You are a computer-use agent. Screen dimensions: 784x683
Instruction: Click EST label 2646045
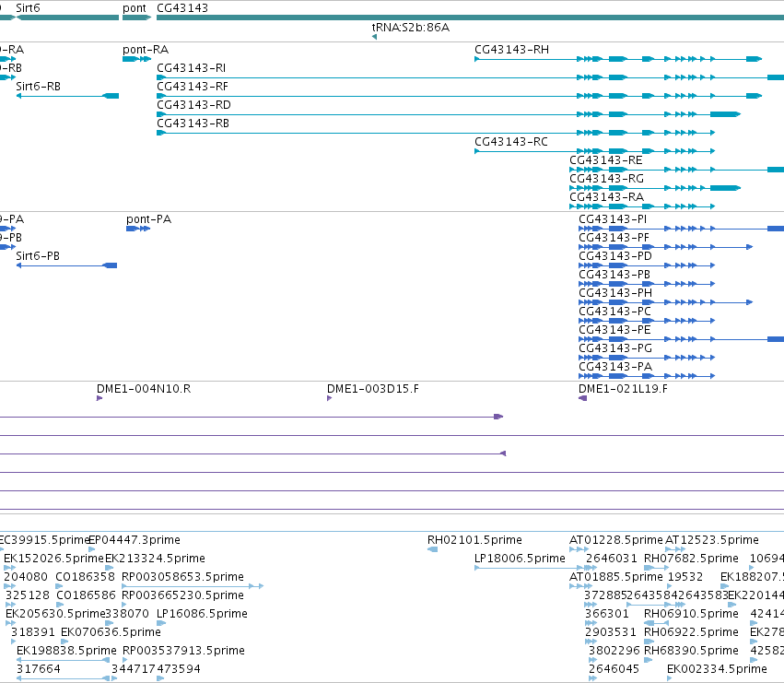[614, 670]
